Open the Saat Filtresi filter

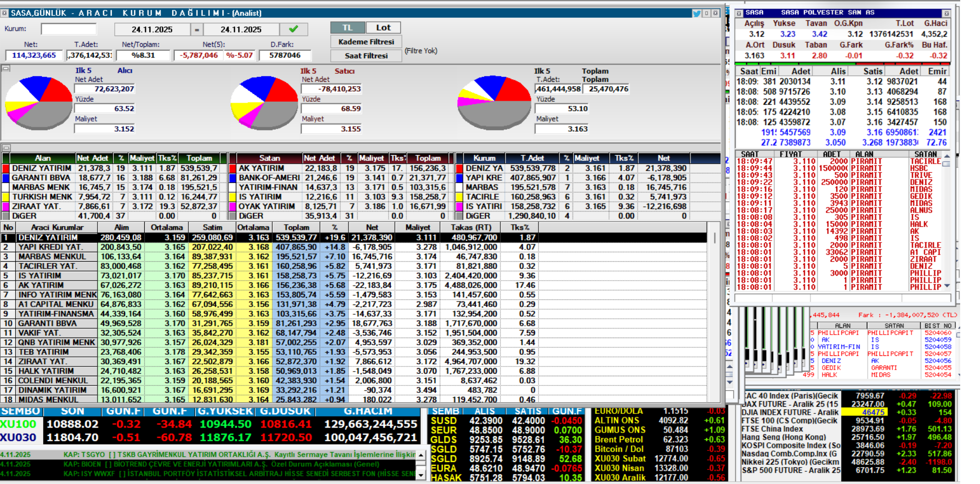tap(366, 55)
